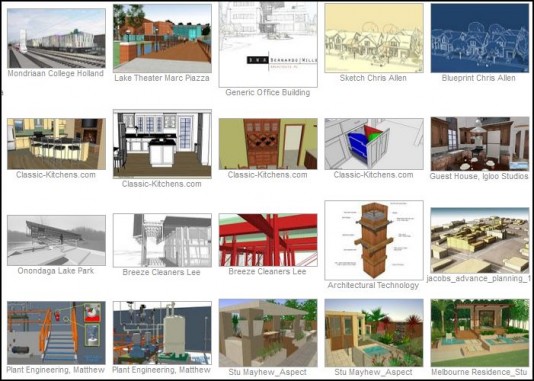Screen dimensions: 534x381
Task: Open the Plant Engineering tank thumbnail
Action: [162, 333]
